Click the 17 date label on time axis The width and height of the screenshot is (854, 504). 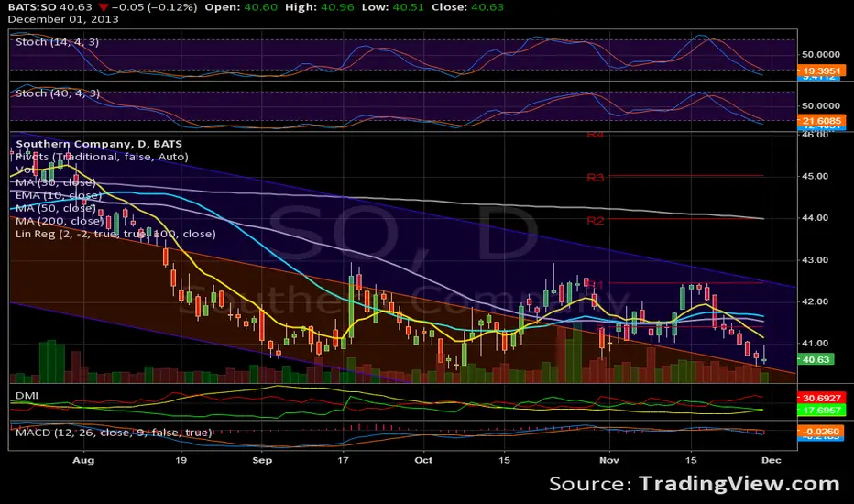click(343, 460)
